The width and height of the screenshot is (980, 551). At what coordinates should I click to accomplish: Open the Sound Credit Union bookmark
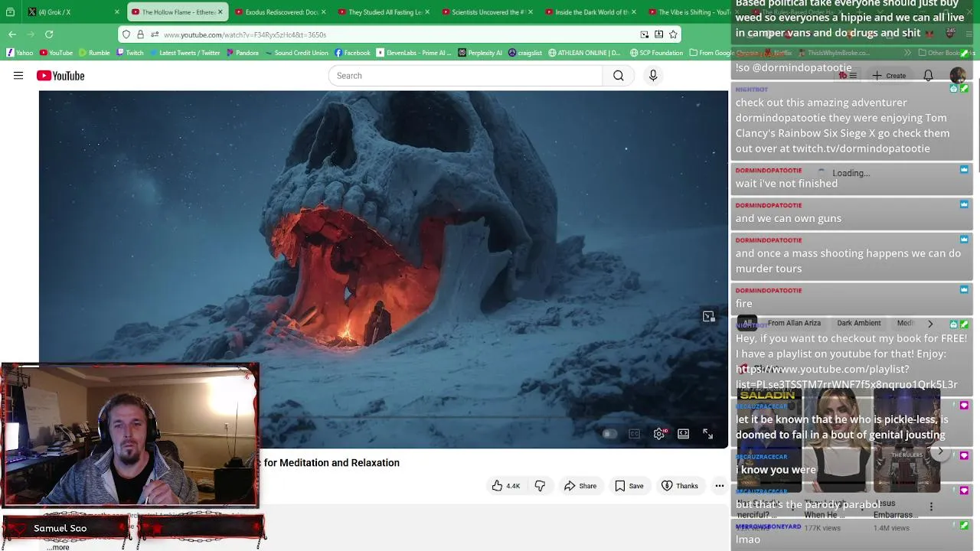[x=296, y=53]
